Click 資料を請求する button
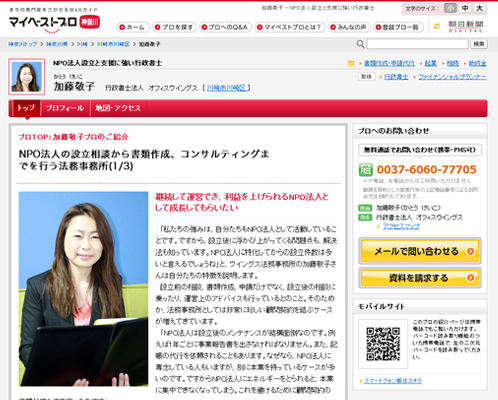Image resolution: width=498 pixels, height=400 pixels. (x=420, y=278)
